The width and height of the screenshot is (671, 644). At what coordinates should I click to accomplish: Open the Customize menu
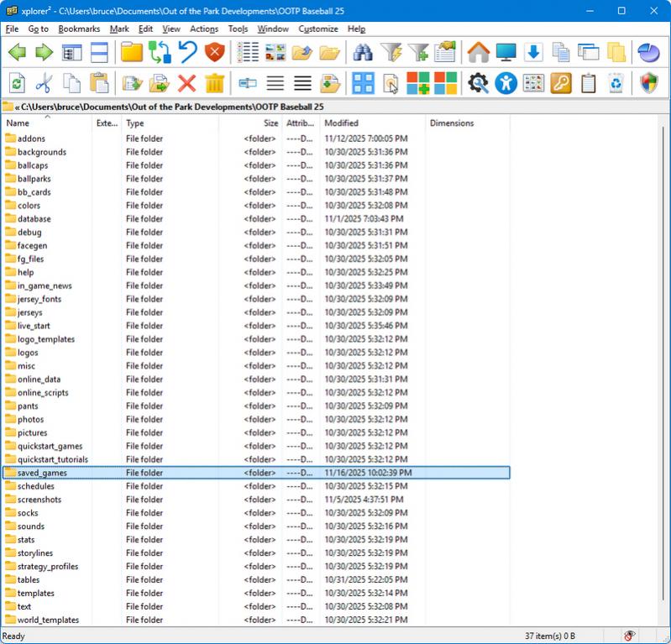point(317,29)
